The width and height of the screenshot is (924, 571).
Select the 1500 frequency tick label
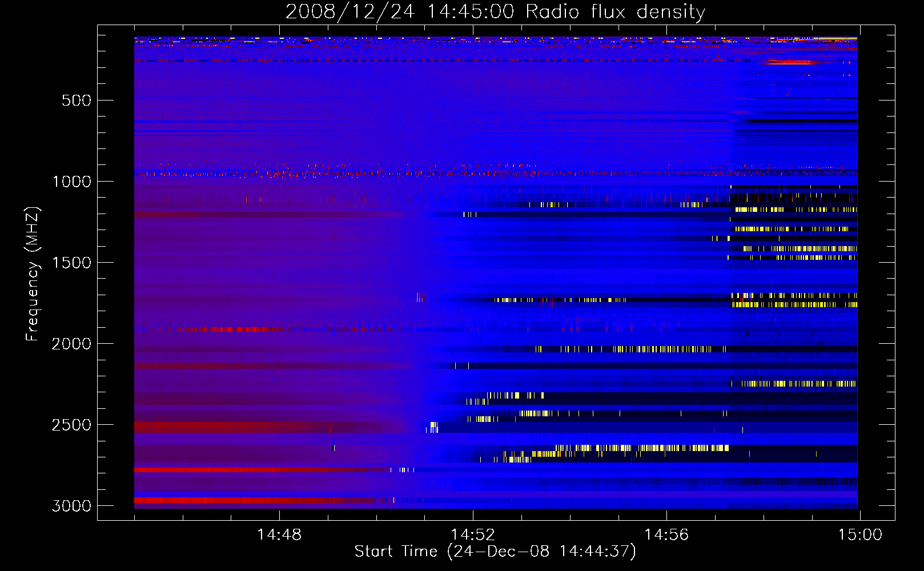click(71, 263)
